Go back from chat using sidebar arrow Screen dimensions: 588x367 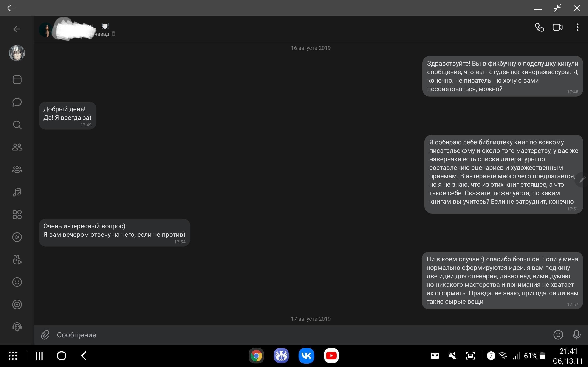point(17,29)
